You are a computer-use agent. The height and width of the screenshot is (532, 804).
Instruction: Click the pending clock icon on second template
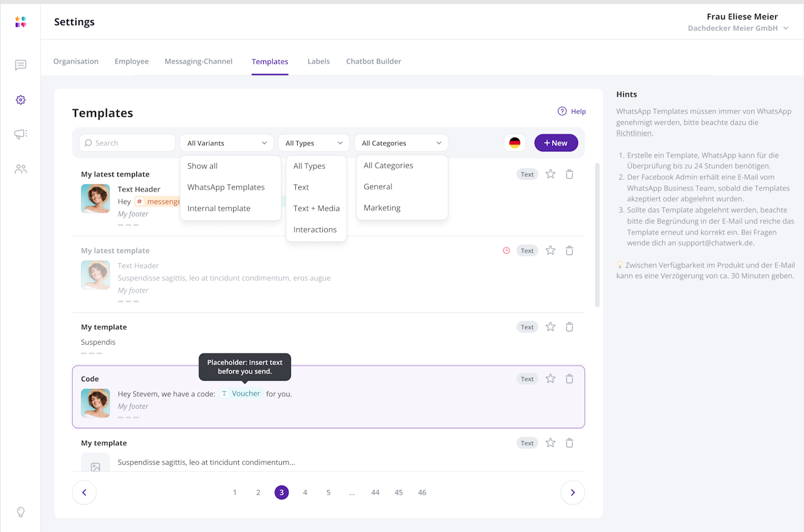pos(506,251)
